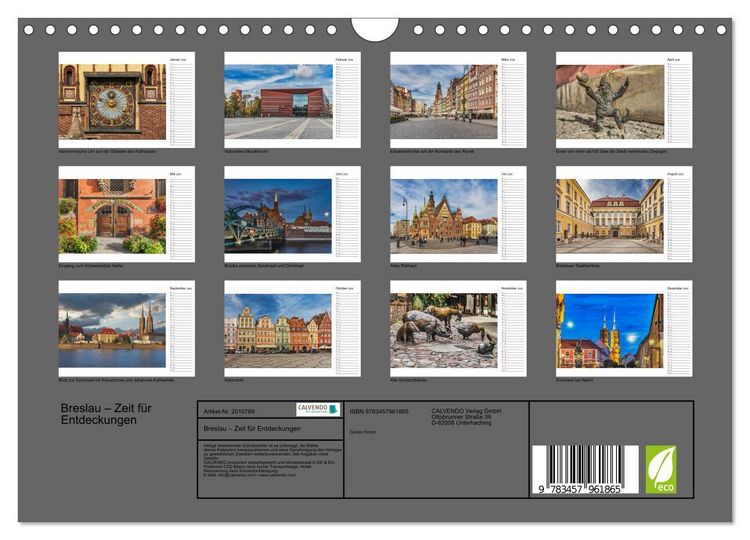Open the December cathedral at night thumbnail
This screenshot has width=750, height=540.
tap(624, 328)
